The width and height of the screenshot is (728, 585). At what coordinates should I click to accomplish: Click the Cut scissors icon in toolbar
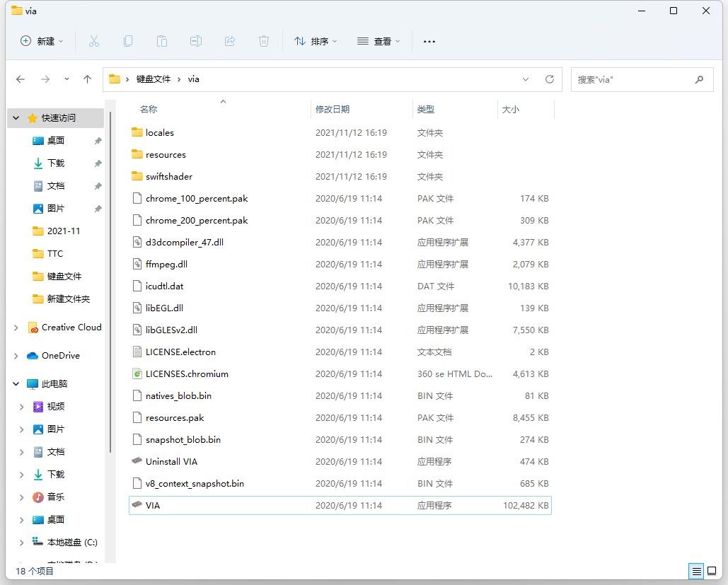coord(93,41)
